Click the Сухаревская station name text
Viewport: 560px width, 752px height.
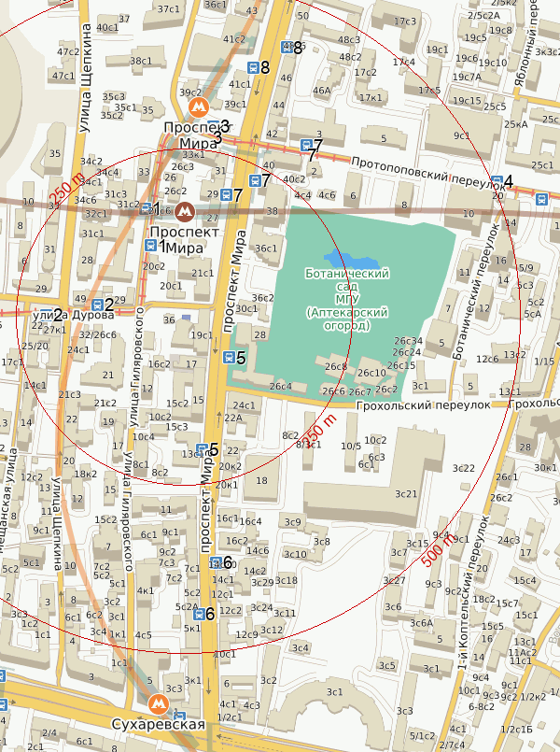point(158,724)
